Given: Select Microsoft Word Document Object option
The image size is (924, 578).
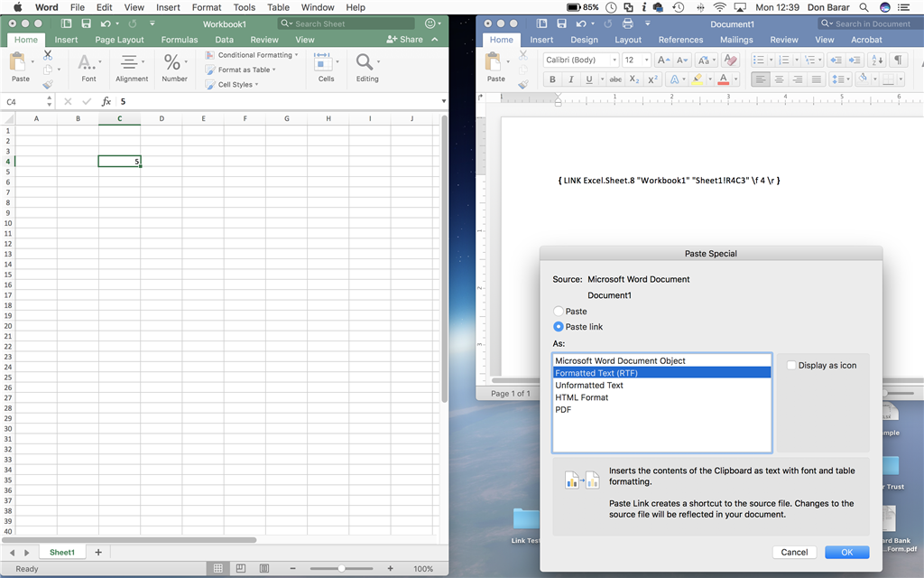Looking at the screenshot, I should (661, 360).
